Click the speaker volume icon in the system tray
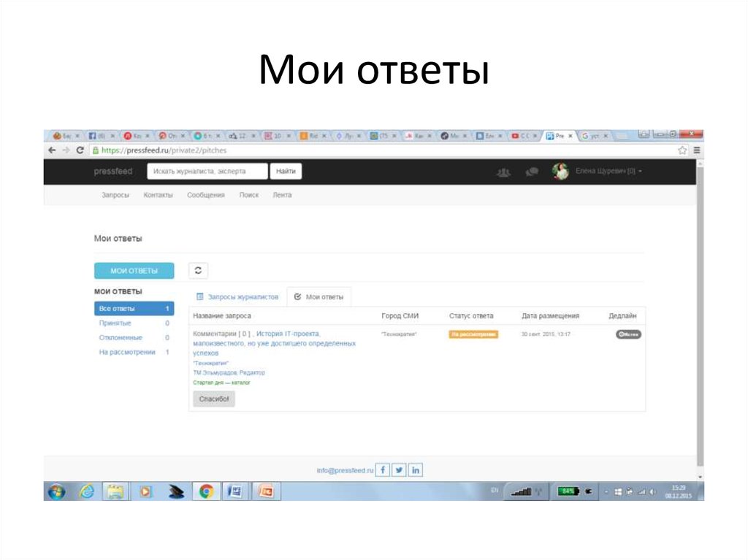Image resolution: width=748 pixels, height=560 pixels. 652,492
